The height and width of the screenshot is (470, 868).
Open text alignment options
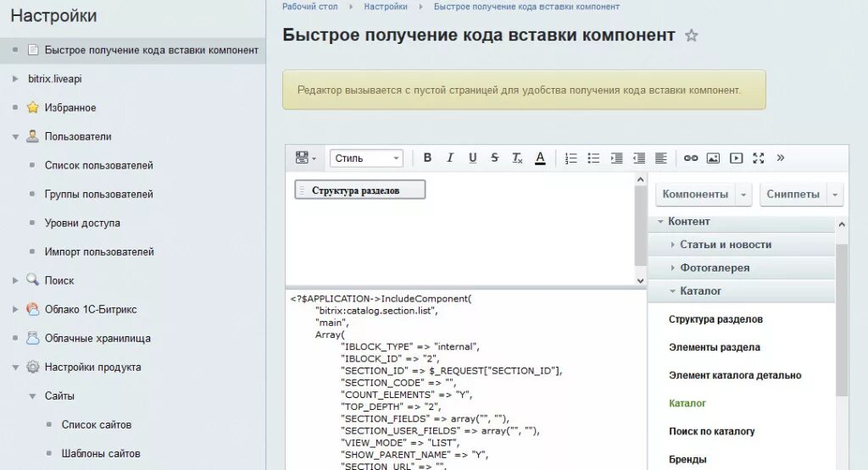[x=661, y=158]
